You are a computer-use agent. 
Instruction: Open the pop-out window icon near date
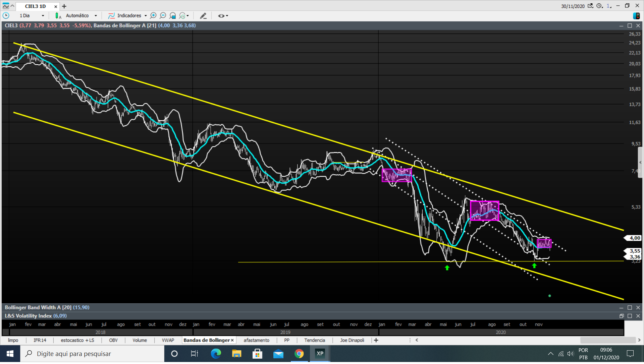coord(590,6)
